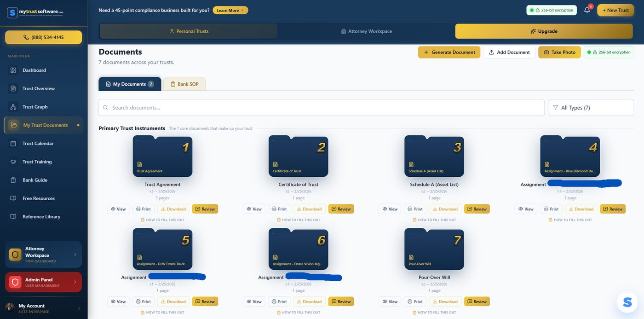Viewport: 644px width, 319px height.
Task: Download the Trust Agreement document
Action: (x=173, y=209)
